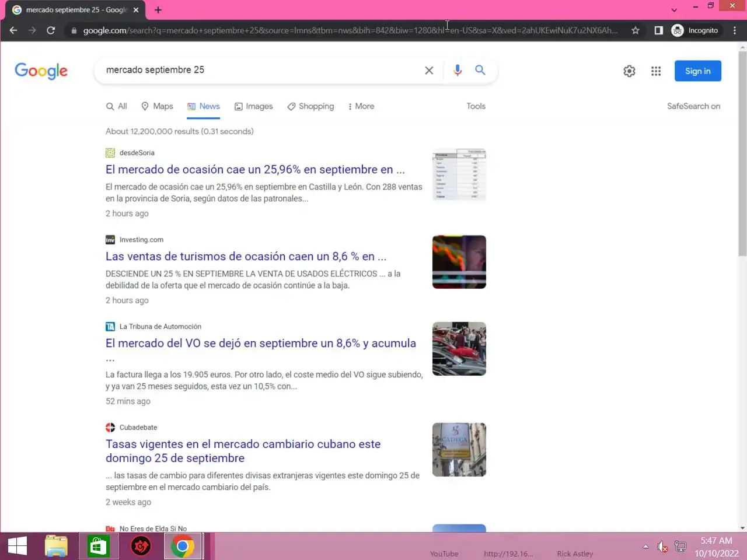Click the 'About 12,200,000 results' text
This screenshot has width=747, height=560.
[180, 131]
